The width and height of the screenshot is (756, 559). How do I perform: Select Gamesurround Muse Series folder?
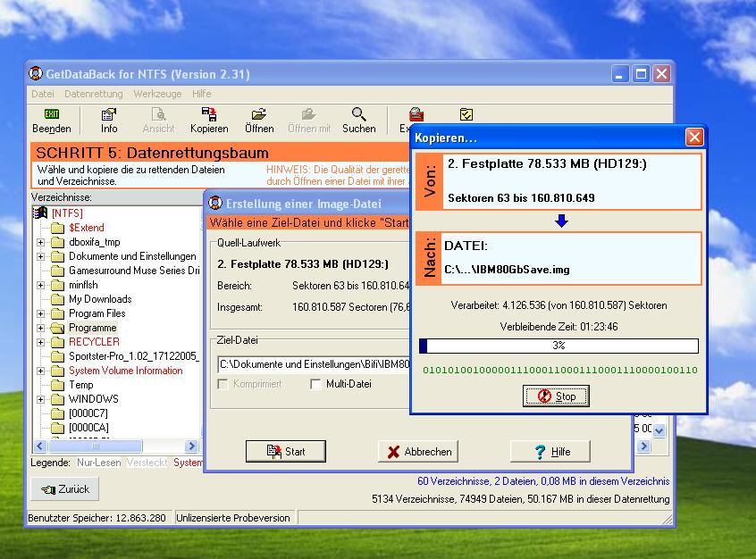[x=134, y=271]
